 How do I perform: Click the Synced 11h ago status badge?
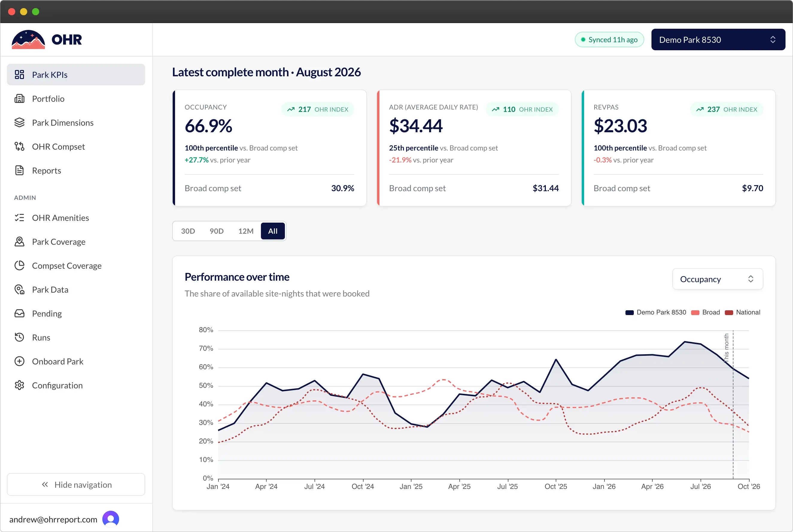(610, 40)
